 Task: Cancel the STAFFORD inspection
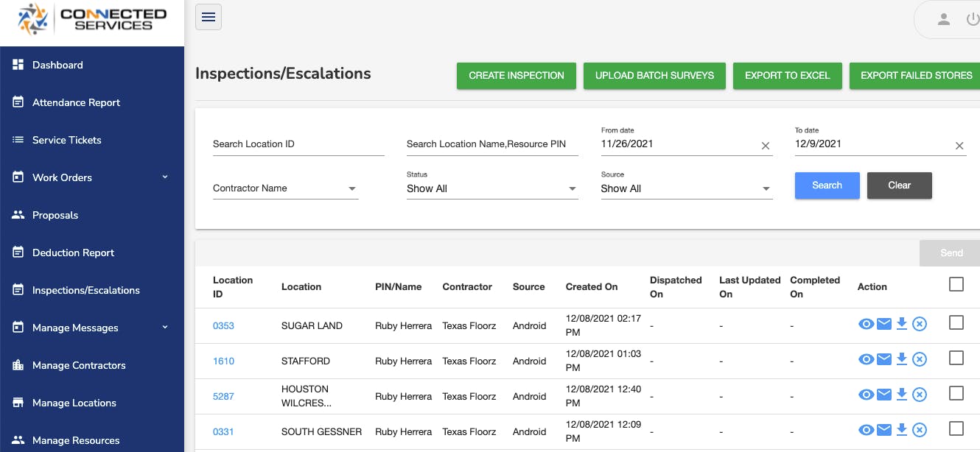pyautogui.click(x=920, y=359)
